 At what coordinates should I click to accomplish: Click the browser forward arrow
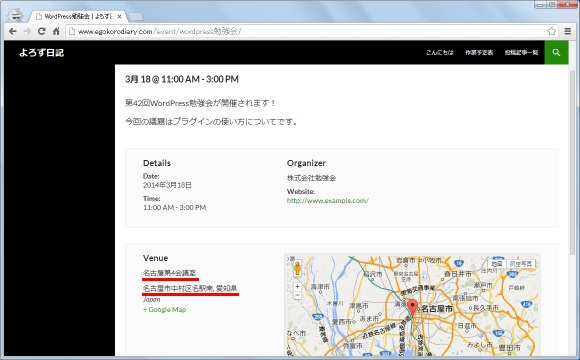(x=27, y=31)
